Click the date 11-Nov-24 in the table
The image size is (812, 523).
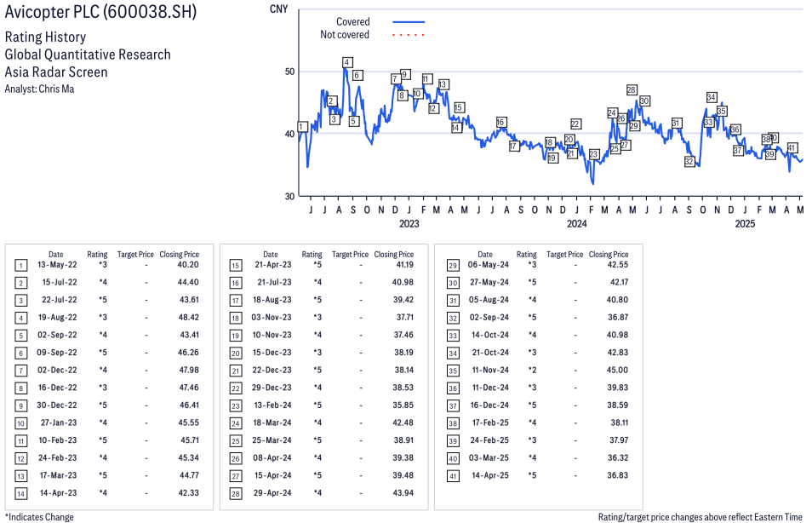490,370
